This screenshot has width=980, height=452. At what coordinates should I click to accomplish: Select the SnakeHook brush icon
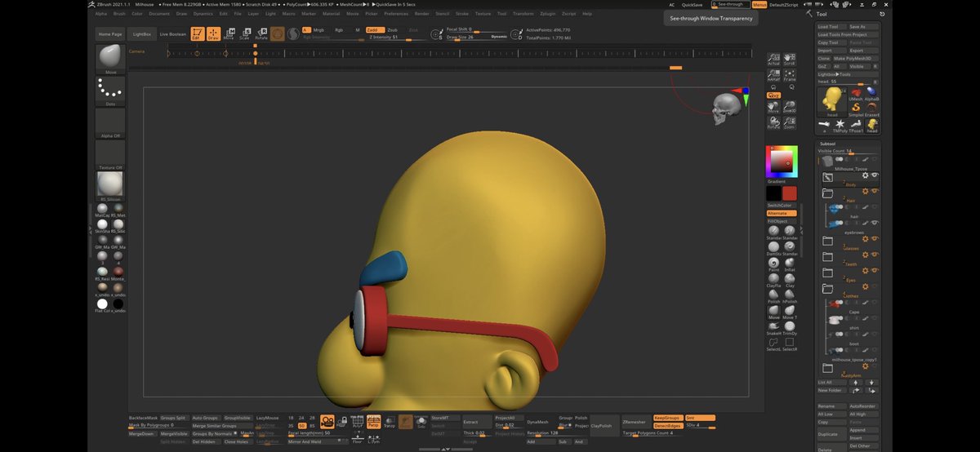tap(773, 327)
